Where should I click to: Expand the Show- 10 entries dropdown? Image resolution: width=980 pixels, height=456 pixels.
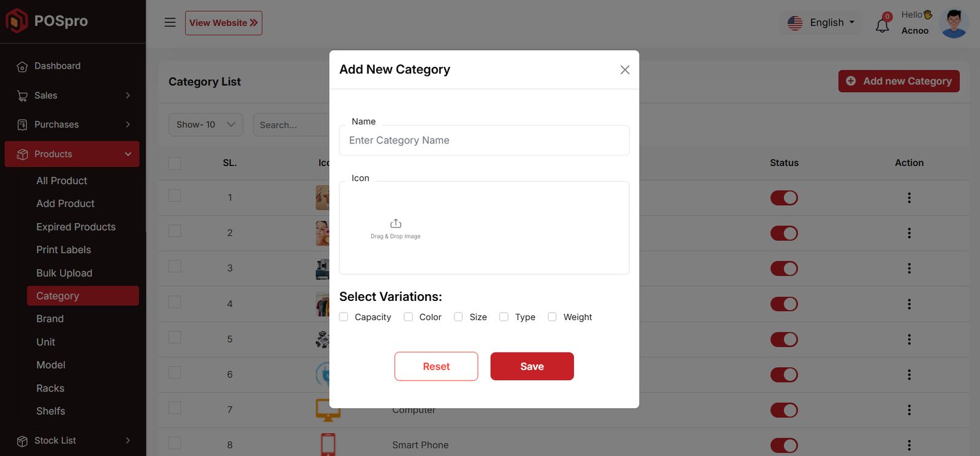pos(205,124)
